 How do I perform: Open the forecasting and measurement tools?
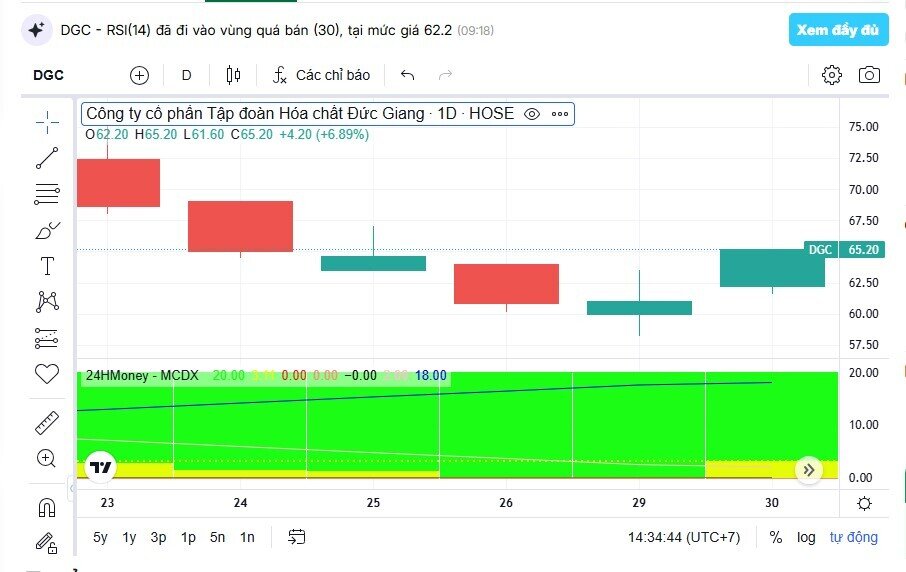(x=47, y=338)
